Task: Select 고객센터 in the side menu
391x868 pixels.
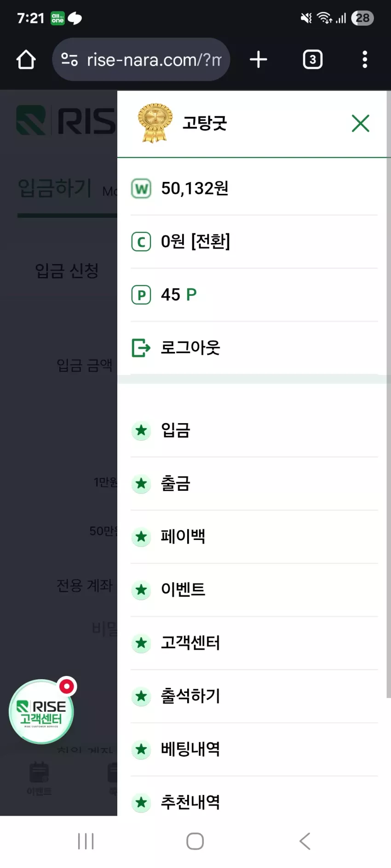Action: click(x=254, y=643)
